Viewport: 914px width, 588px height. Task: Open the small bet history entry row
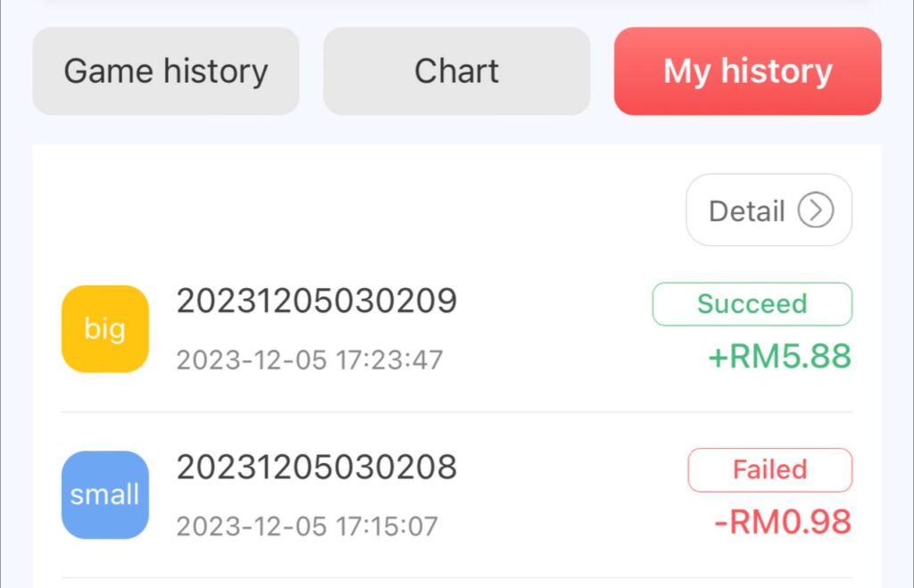pos(457,495)
